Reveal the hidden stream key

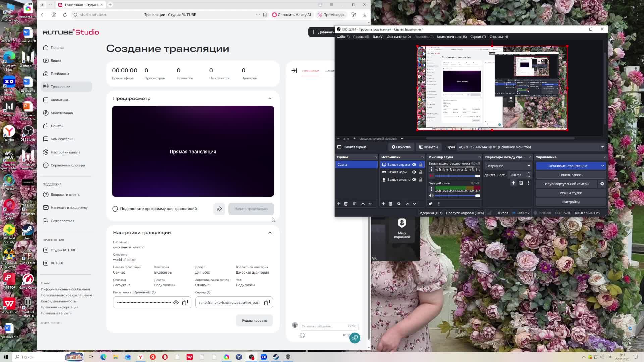tap(176, 303)
